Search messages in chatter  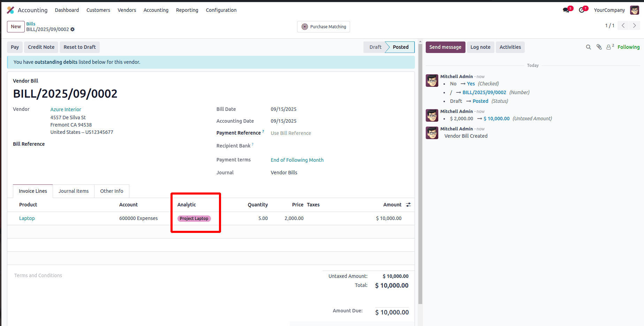point(589,47)
